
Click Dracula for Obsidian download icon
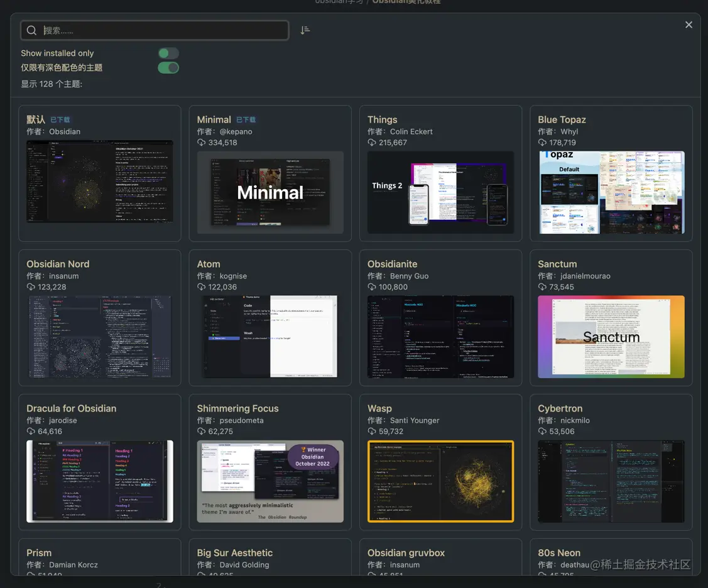[x=31, y=432]
